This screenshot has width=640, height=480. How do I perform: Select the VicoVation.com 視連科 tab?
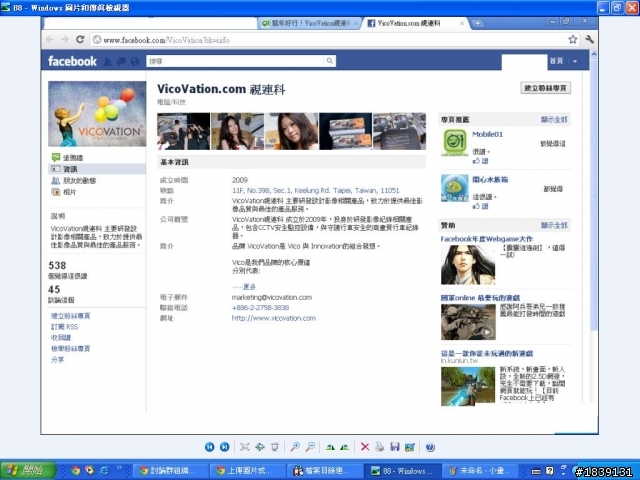click(415, 23)
